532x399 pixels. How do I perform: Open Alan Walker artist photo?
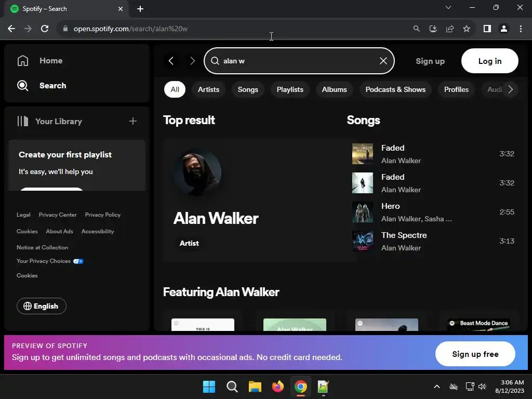197,172
